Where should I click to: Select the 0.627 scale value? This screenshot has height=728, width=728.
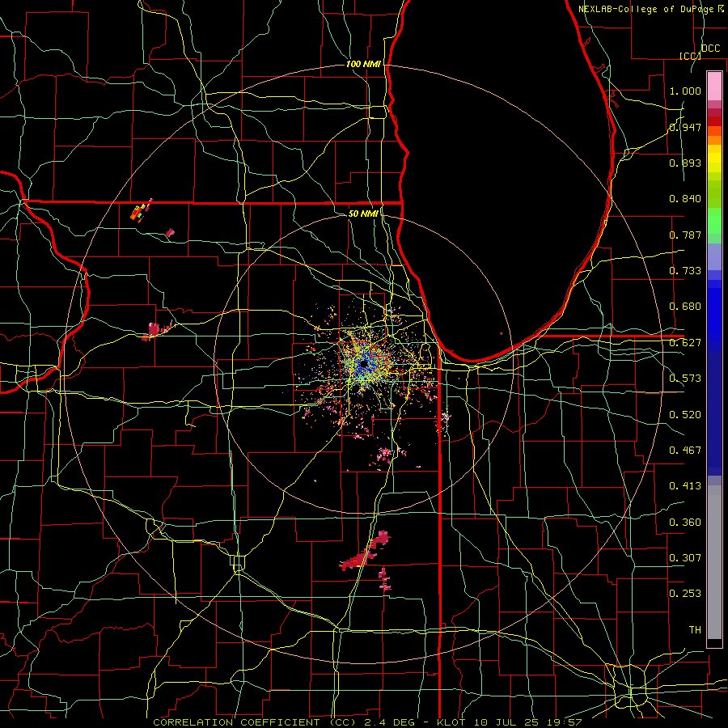[x=685, y=343]
